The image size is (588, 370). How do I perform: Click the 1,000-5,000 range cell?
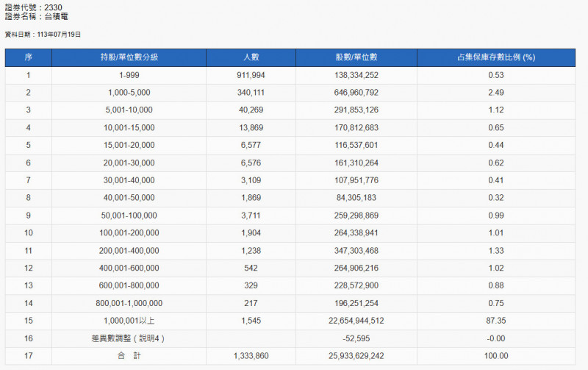click(x=129, y=93)
